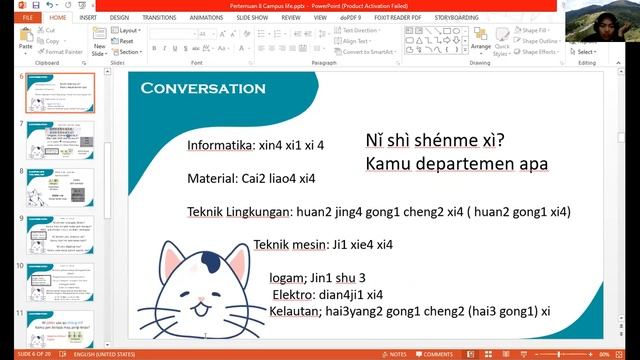
Task: Open Layout dropdown
Action: 126,31
